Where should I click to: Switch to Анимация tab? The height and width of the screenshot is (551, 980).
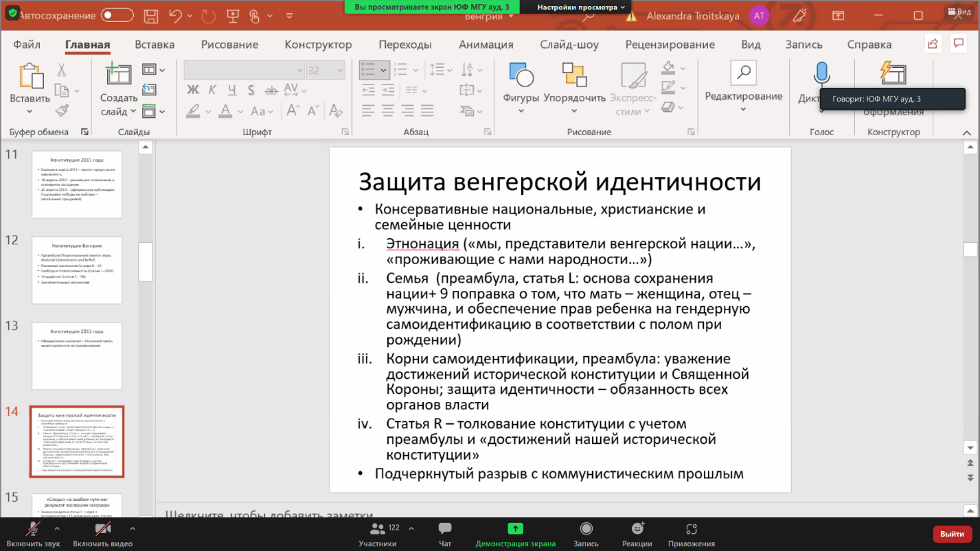coord(486,45)
